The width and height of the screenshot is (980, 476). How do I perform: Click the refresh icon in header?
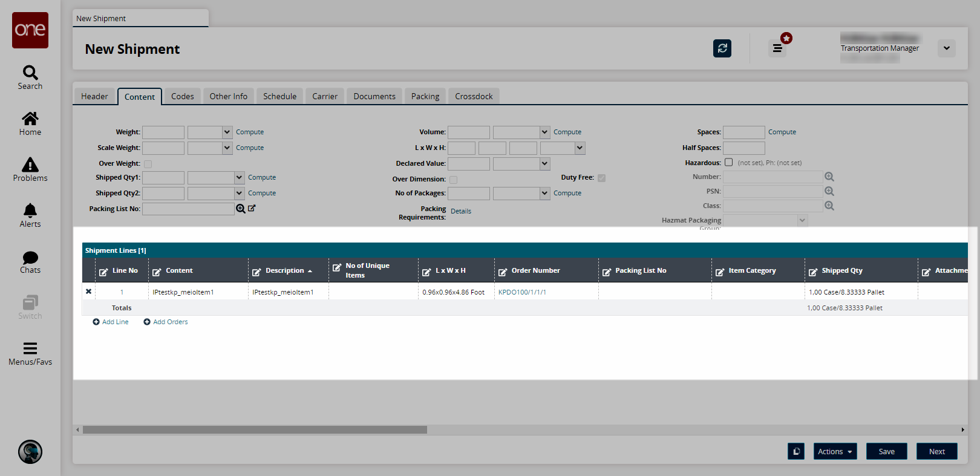[x=722, y=48]
